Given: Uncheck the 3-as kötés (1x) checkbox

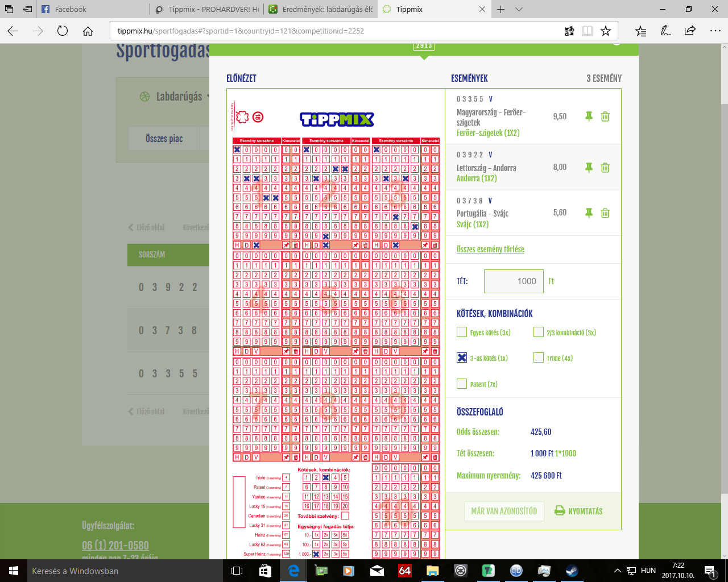Looking at the screenshot, I should (x=462, y=357).
